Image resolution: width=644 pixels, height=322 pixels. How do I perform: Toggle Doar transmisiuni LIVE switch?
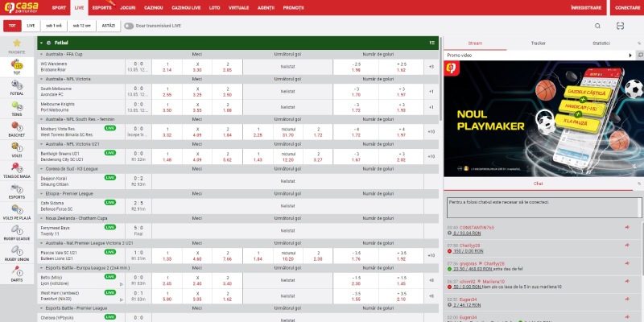coord(129,26)
